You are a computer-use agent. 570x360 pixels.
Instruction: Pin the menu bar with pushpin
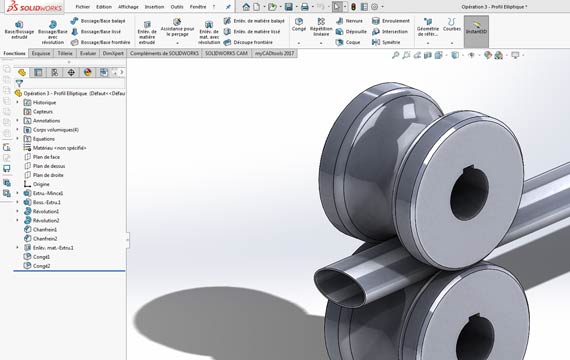228,7
